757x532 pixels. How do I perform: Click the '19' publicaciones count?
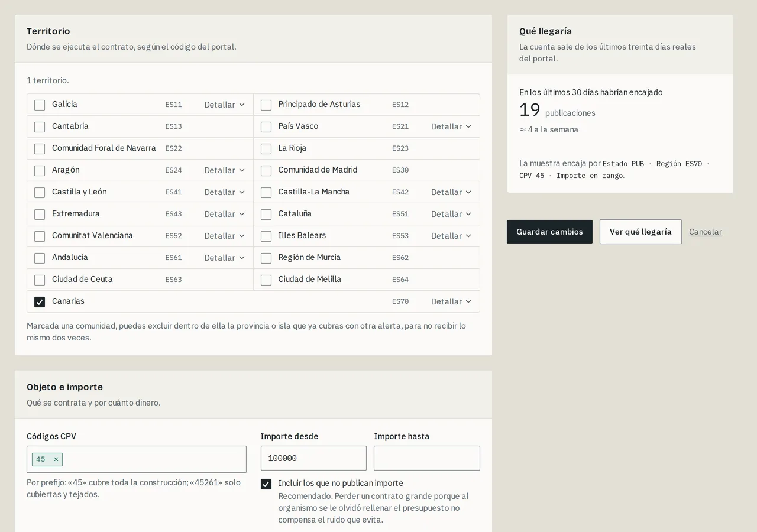pos(530,110)
